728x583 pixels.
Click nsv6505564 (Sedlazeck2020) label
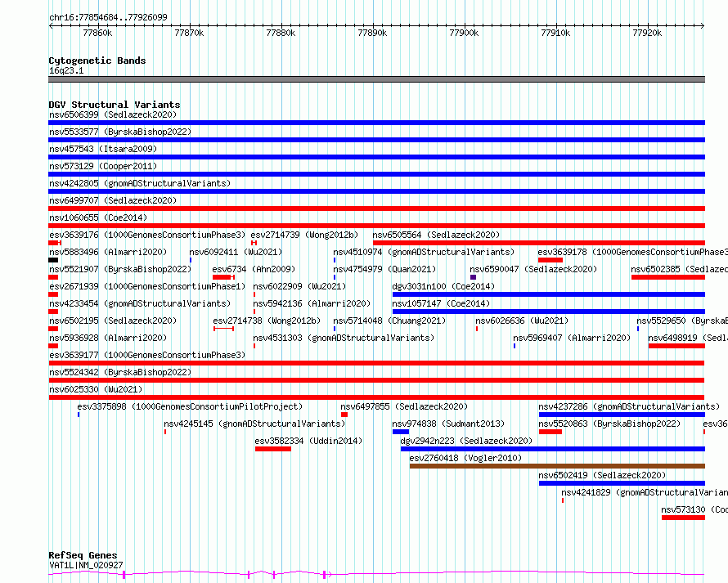click(437, 235)
